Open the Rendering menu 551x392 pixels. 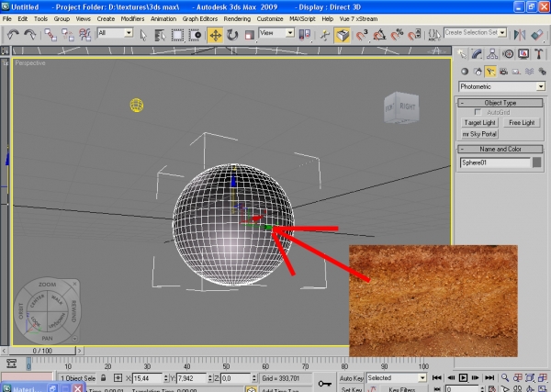coord(237,19)
